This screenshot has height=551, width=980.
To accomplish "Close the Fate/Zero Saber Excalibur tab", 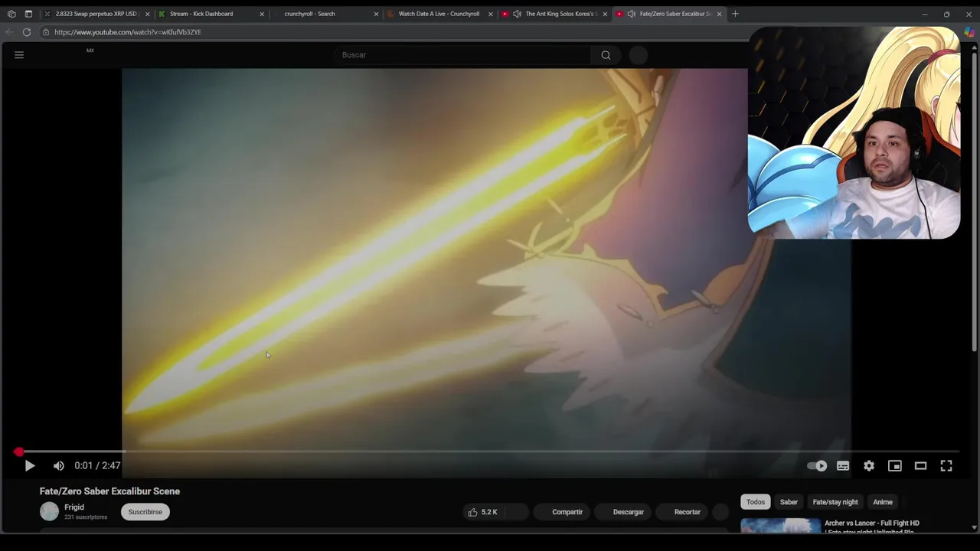I will pos(719,14).
